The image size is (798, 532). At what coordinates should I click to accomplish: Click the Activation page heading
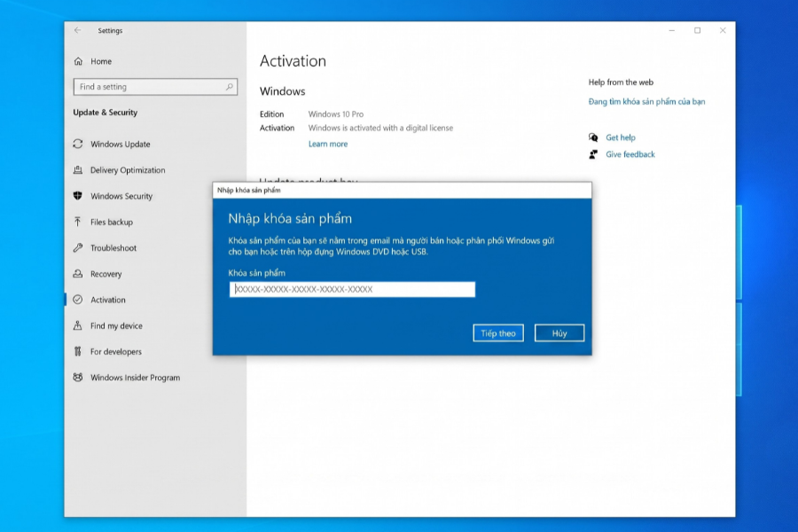(x=293, y=61)
